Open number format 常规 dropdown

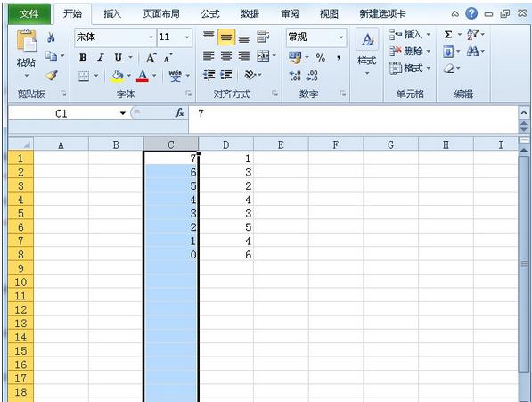pyautogui.click(x=341, y=37)
